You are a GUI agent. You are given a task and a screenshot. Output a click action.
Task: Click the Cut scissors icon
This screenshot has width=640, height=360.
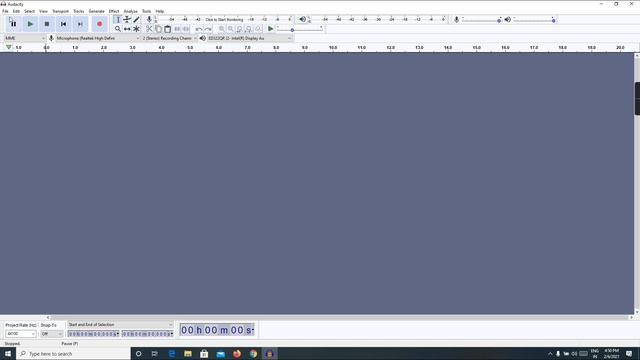coord(149,29)
